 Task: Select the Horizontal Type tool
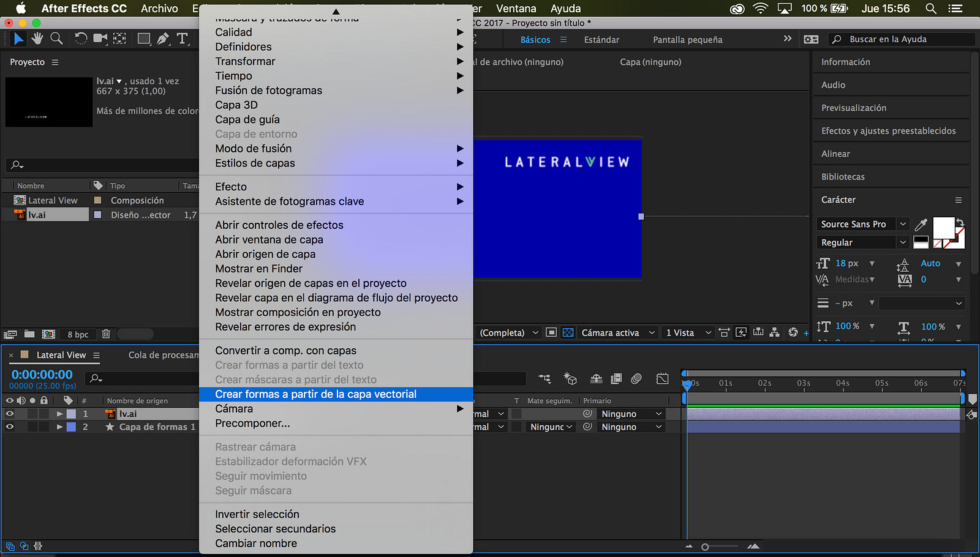(182, 39)
